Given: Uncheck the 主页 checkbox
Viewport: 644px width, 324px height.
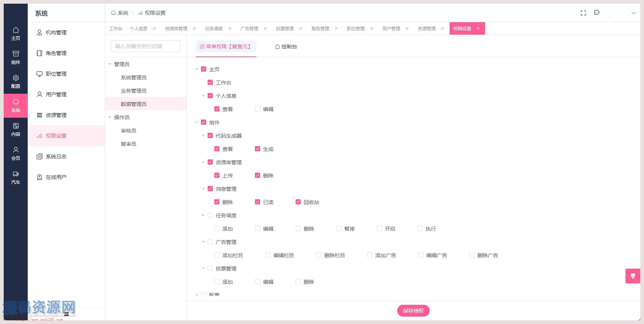Looking at the screenshot, I should 204,69.
